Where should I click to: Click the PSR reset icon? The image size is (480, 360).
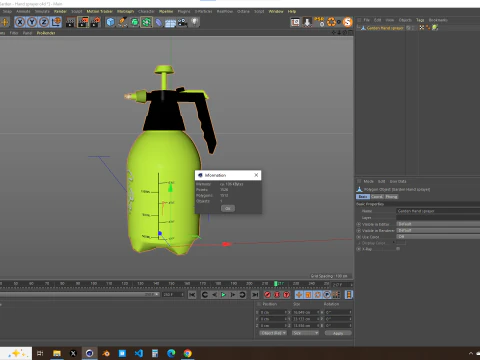pyautogui.click(x=319, y=22)
